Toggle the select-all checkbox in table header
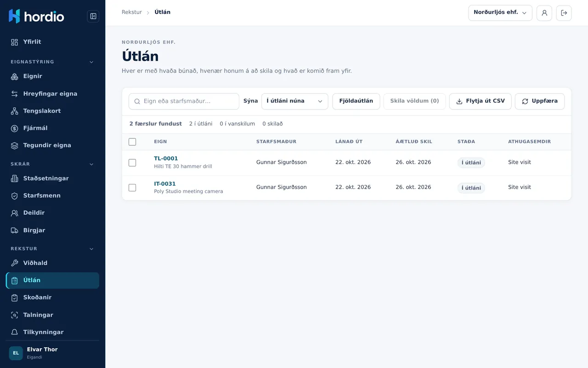588x368 pixels. pyautogui.click(x=132, y=142)
